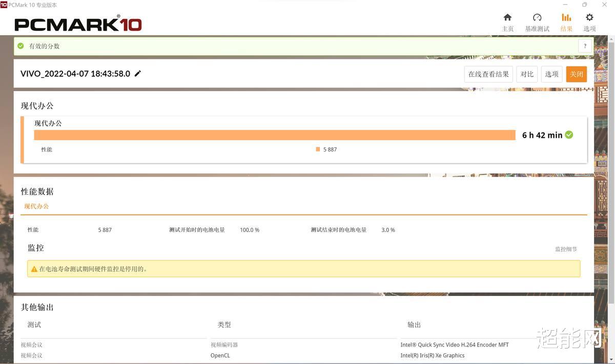Open the 选项 gear icon
Image resolution: width=615 pixels, height=364 pixels.
pyautogui.click(x=589, y=17)
